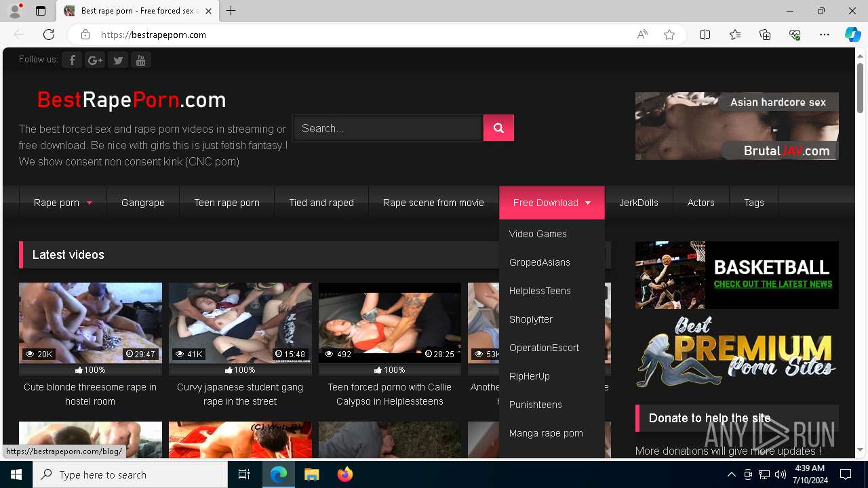
Task: Open the Windows Start menu
Action: [x=16, y=474]
